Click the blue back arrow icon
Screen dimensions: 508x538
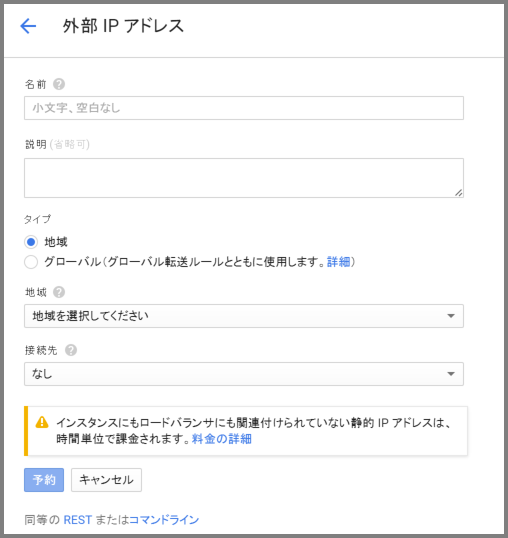pos(28,26)
